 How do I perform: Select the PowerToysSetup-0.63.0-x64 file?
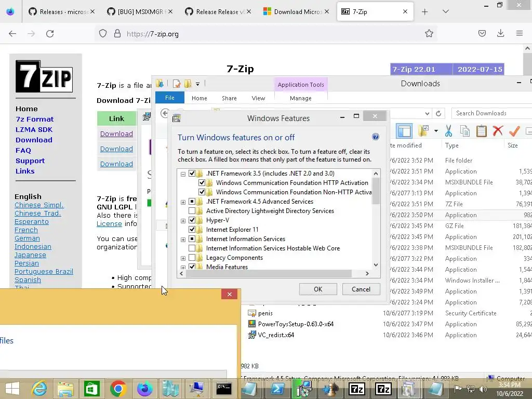[296, 324]
